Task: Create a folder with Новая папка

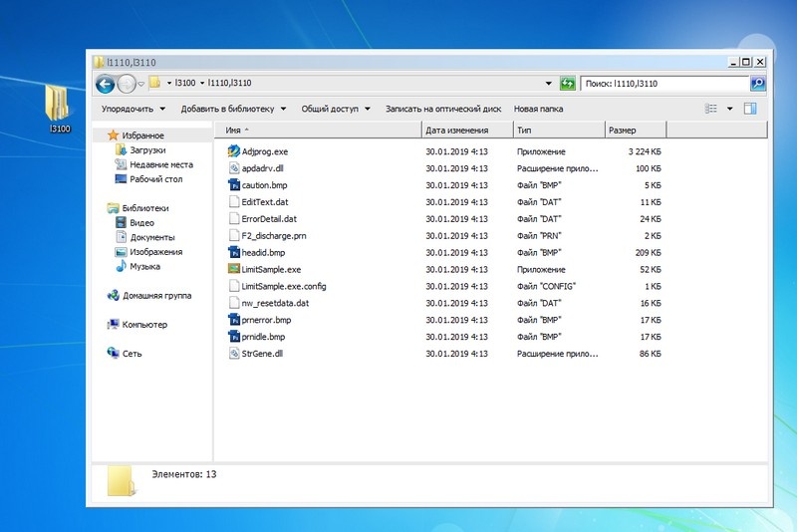Action: coord(538,109)
